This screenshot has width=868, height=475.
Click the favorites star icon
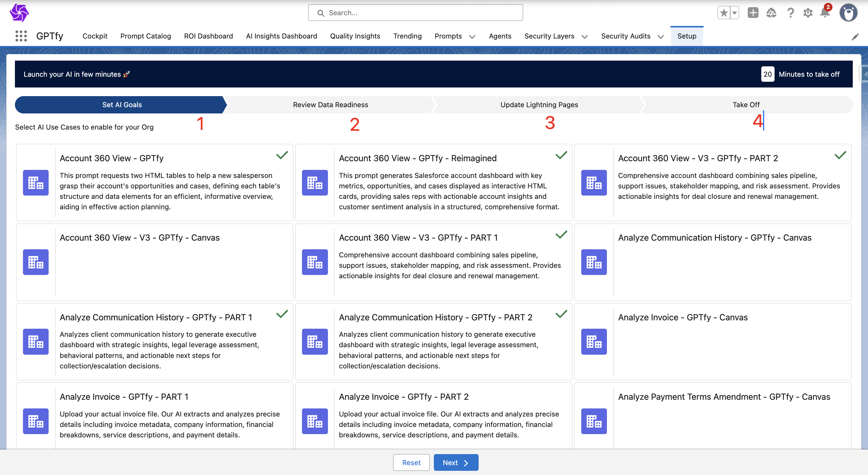[x=724, y=13]
